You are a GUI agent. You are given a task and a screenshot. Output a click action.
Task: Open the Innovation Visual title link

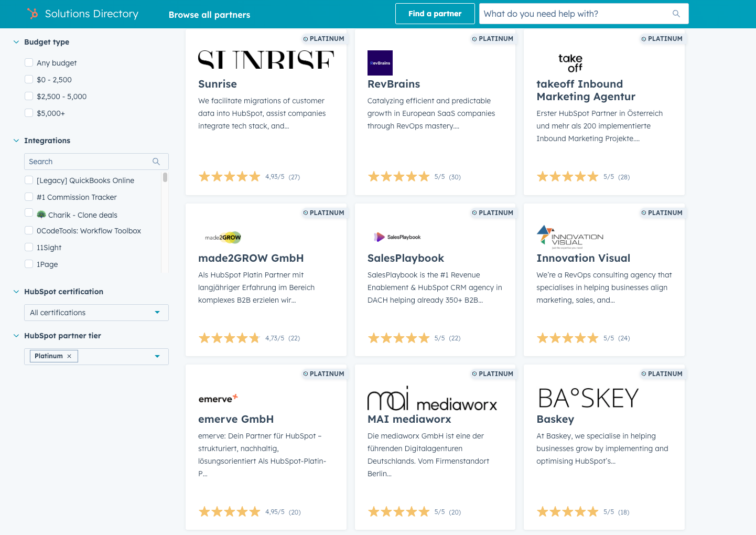click(584, 258)
